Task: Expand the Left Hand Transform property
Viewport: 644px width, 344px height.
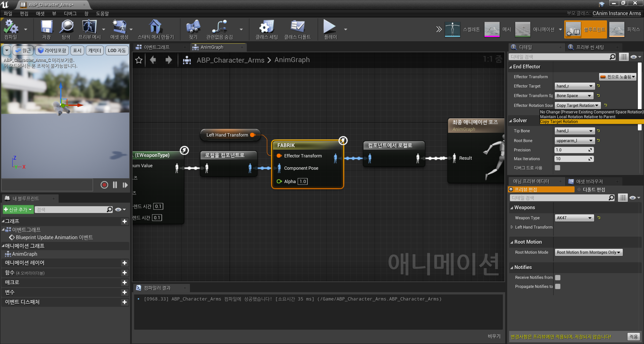Action: (x=512, y=227)
